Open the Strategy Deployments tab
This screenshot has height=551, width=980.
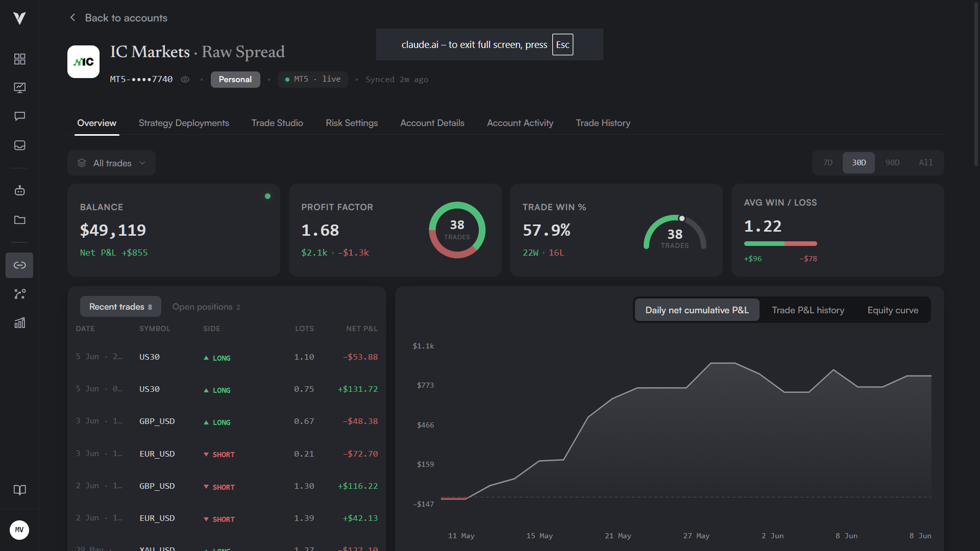point(184,123)
